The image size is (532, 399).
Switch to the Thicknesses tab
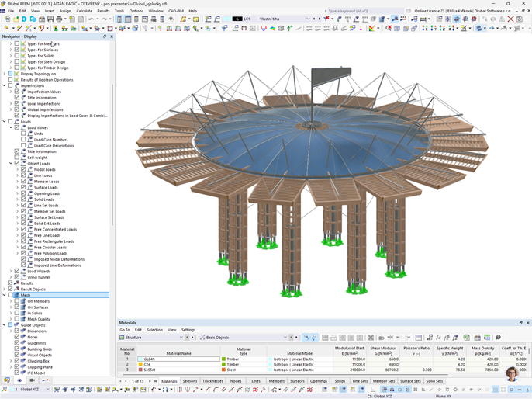click(x=212, y=381)
